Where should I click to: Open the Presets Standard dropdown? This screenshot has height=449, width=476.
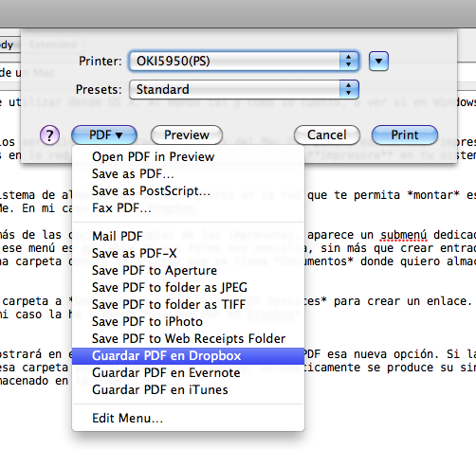(x=244, y=89)
